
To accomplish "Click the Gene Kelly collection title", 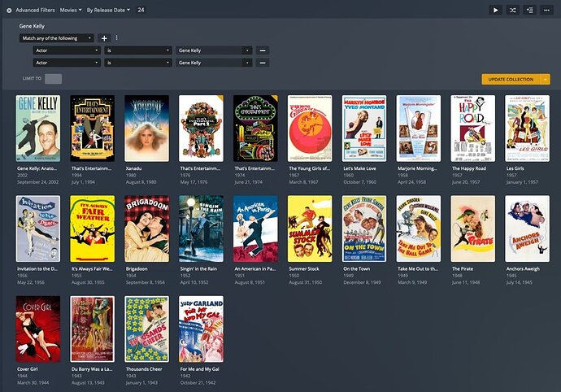I will coord(32,26).
